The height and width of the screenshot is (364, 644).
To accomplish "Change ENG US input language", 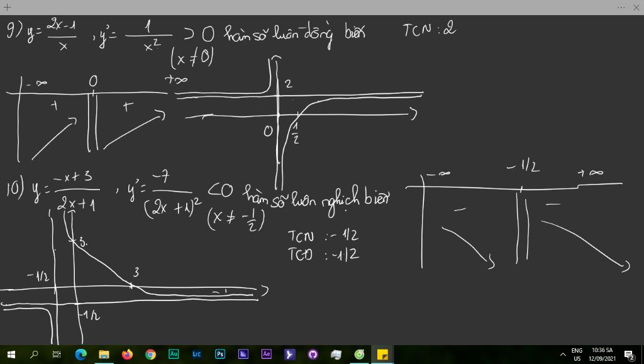I will [577, 354].
